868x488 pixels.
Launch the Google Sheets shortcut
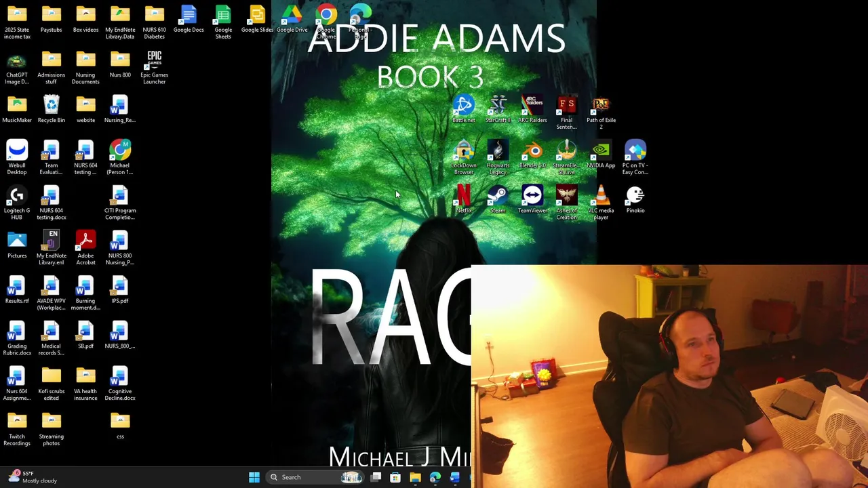(x=223, y=22)
